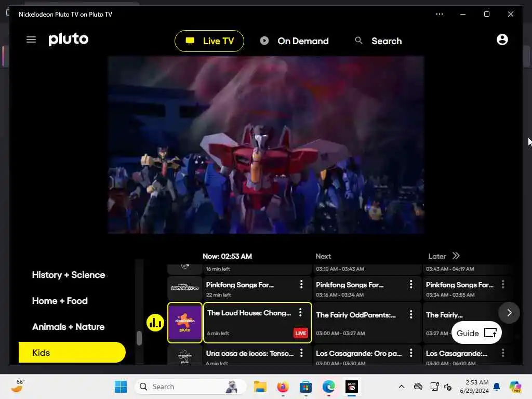Select the Kids category

[x=72, y=353]
